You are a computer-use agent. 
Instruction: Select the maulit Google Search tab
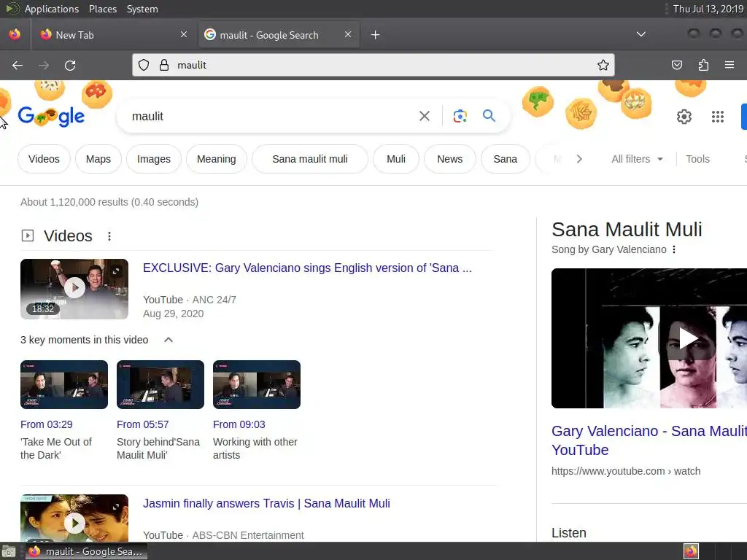click(279, 35)
